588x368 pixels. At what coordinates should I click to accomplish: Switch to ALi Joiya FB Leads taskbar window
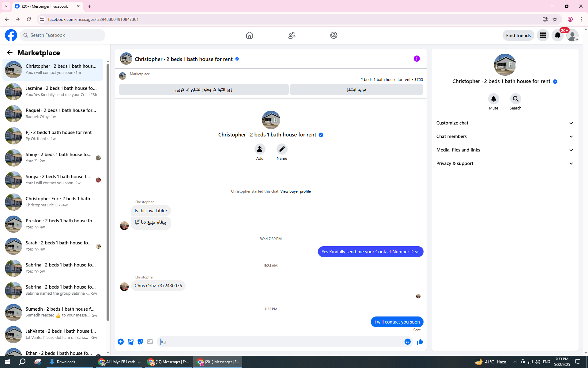coord(119,362)
